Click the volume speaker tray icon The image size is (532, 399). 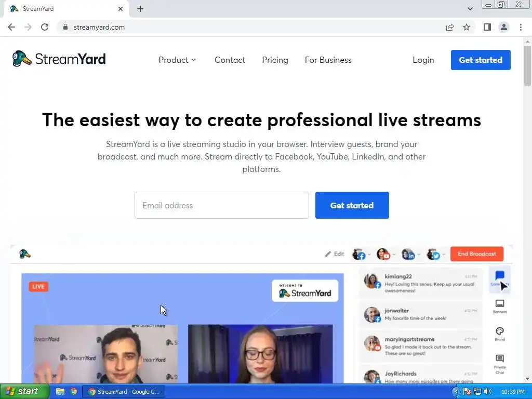488,392
